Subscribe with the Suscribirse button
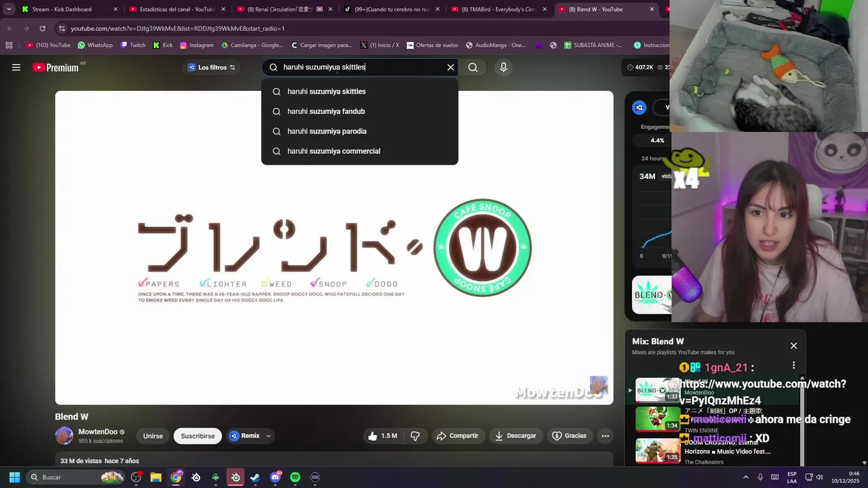This screenshot has width=868, height=488. tap(198, 436)
